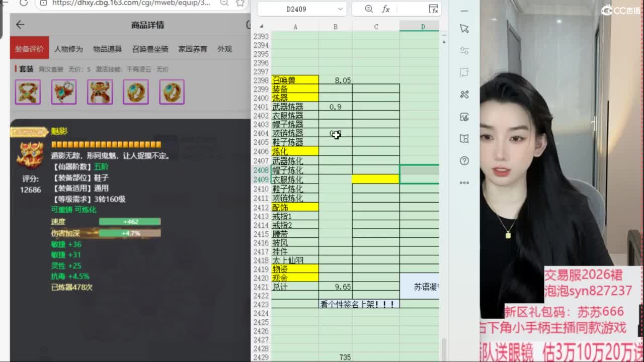The image size is (644, 362).
Task: Select the 总计 cell
Action: 295,287
